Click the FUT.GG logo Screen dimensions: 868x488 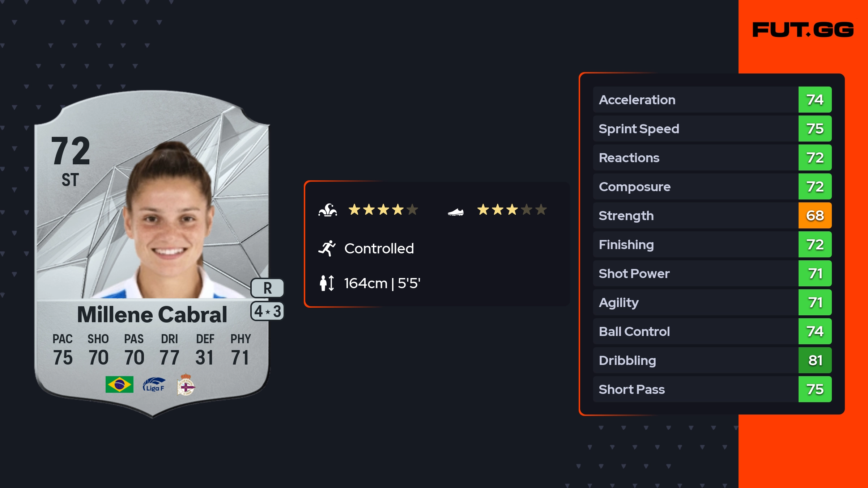click(x=803, y=30)
